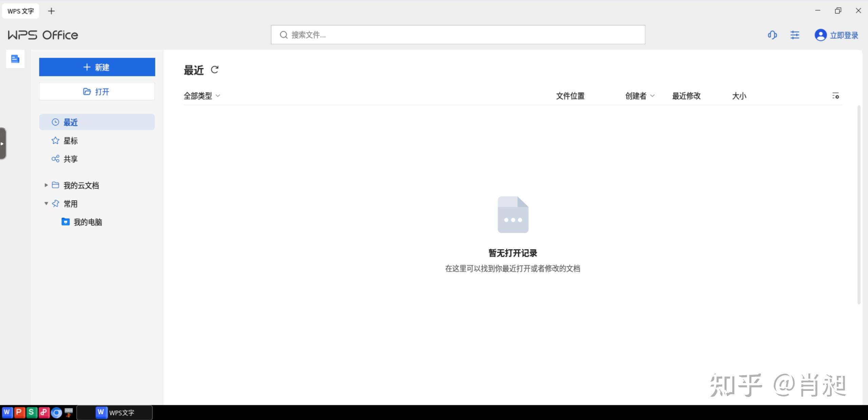Image resolution: width=868 pixels, height=420 pixels.
Task: Click the 大小 column header
Action: pos(739,96)
